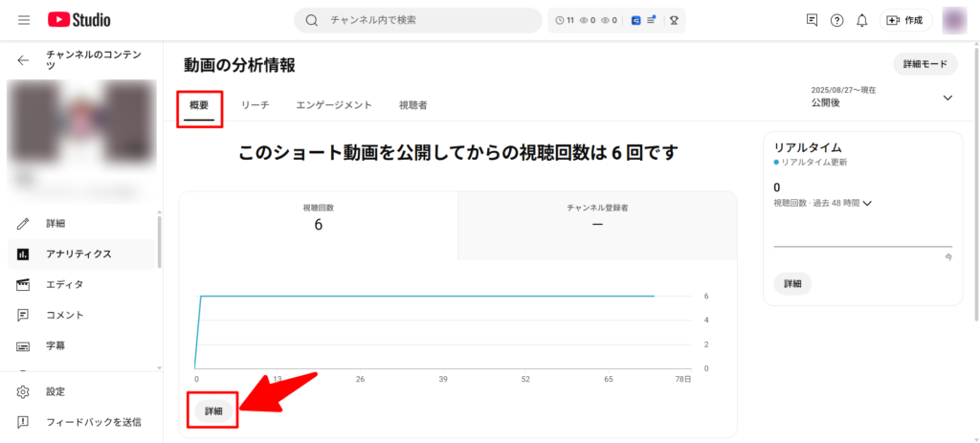Image resolution: width=980 pixels, height=443 pixels.
Task: Switch to the エンゲージメント tab
Action: (333, 104)
